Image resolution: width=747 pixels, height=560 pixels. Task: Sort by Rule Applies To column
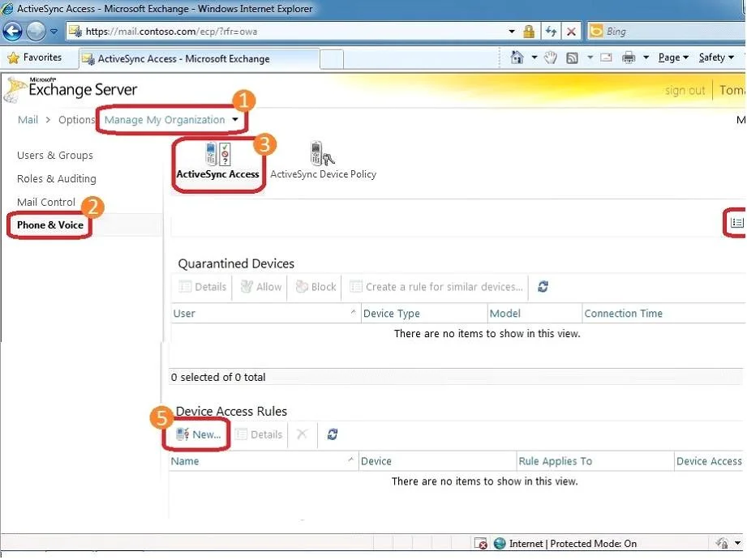point(595,461)
